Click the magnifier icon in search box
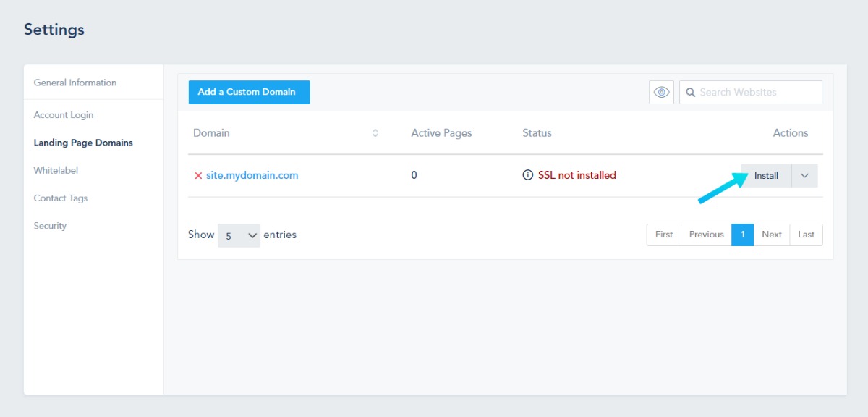 point(691,92)
